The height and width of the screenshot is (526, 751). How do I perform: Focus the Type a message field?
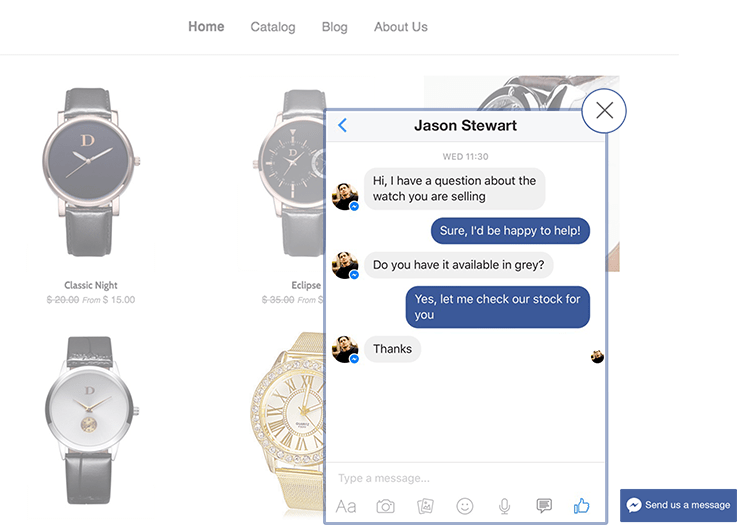[x=466, y=478]
